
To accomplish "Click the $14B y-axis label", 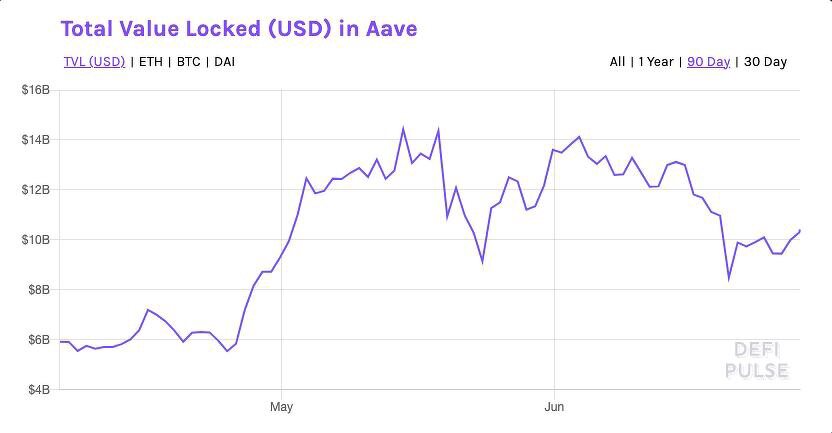I will click(36, 140).
